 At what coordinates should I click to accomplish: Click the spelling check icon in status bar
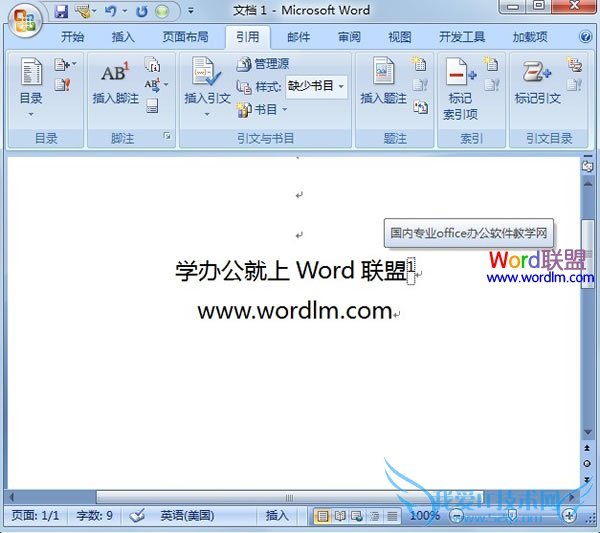(138, 516)
